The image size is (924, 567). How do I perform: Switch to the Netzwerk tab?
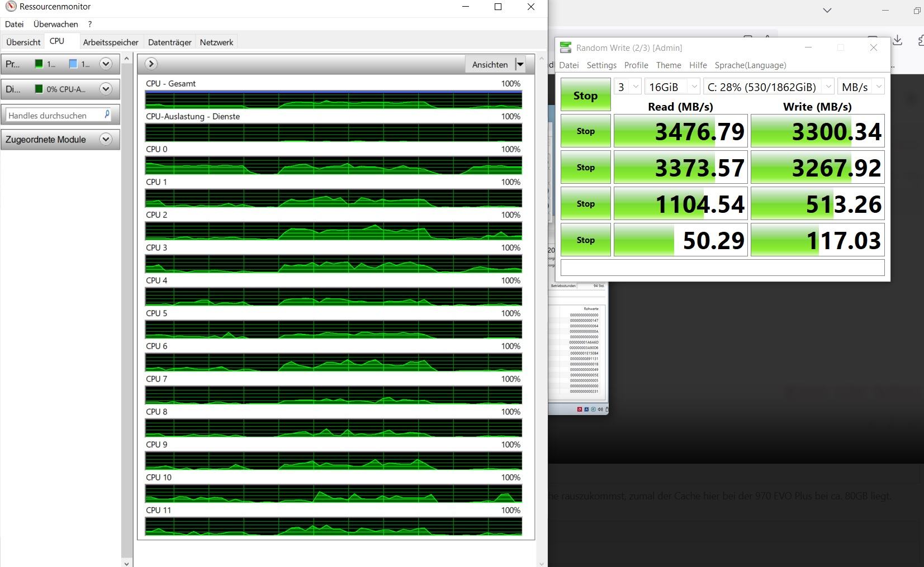[x=216, y=42]
